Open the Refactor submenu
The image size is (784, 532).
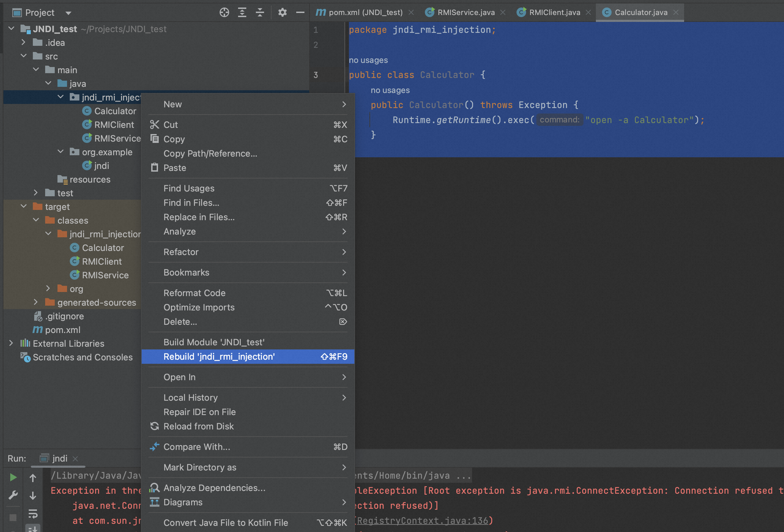click(x=248, y=252)
